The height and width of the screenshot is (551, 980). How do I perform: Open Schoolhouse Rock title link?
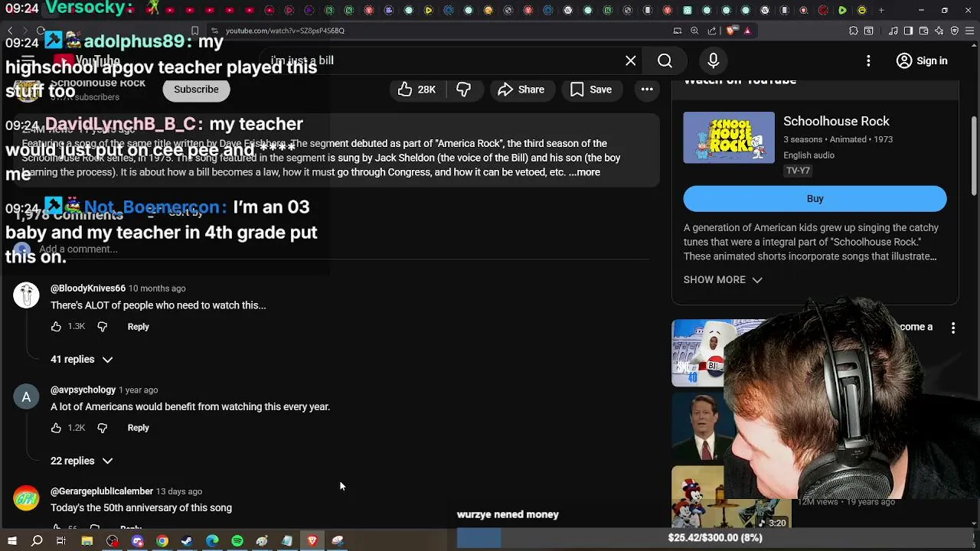click(836, 121)
